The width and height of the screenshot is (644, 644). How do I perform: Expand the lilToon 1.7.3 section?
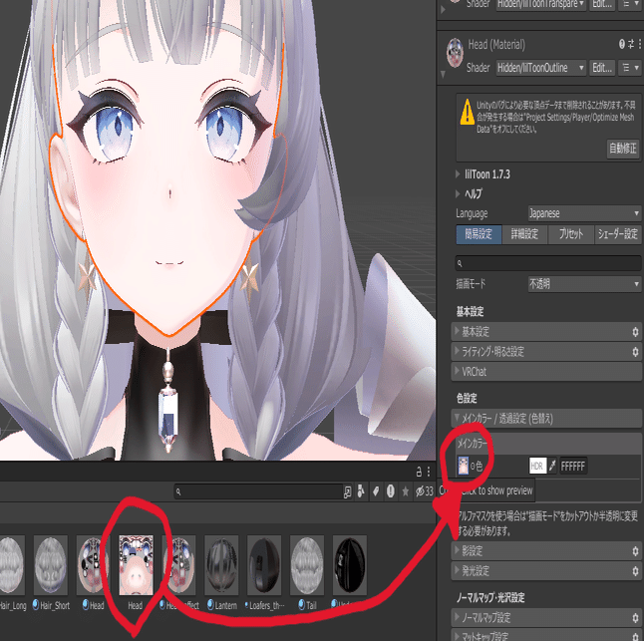pos(458,174)
